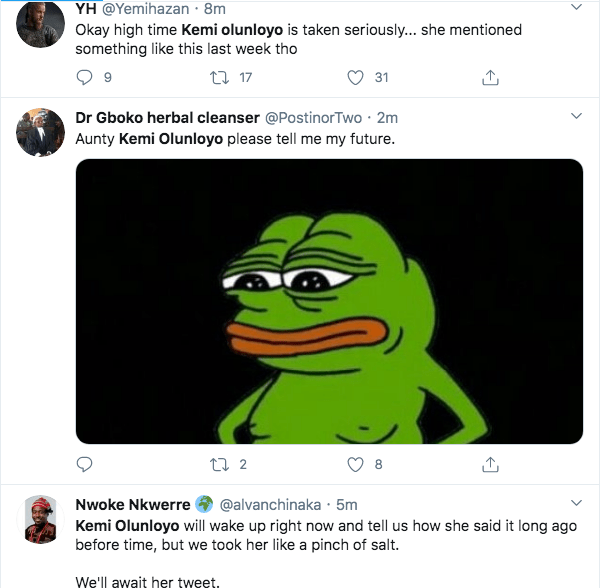Retweet the Pepe frog image tweet
This screenshot has height=588, width=601.
221,464
